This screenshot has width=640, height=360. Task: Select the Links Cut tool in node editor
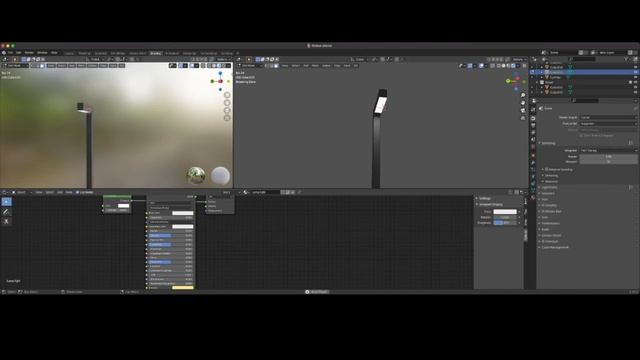pyautogui.click(x=6, y=221)
